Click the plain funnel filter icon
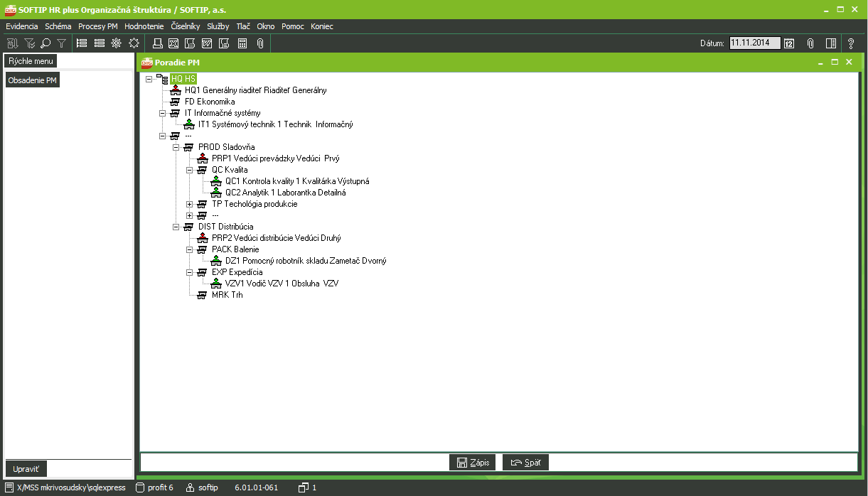This screenshot has height=496, width=868. tap(62, 43)
